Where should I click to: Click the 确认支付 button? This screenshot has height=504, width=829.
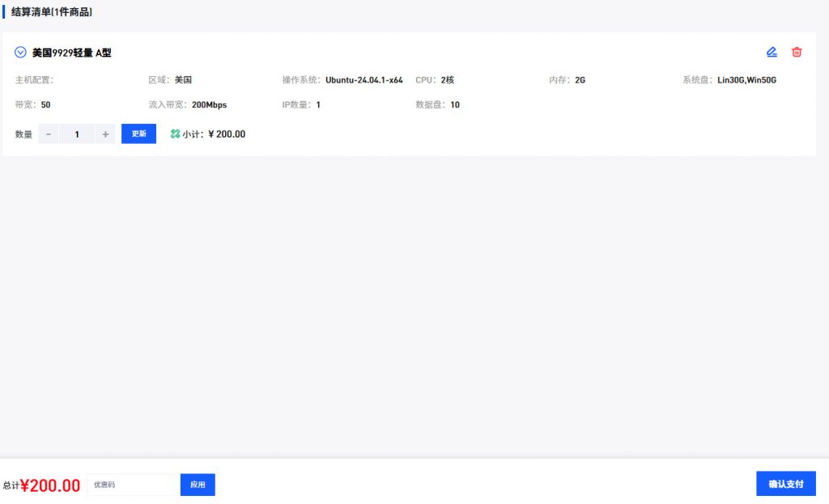tap(785, 484)
